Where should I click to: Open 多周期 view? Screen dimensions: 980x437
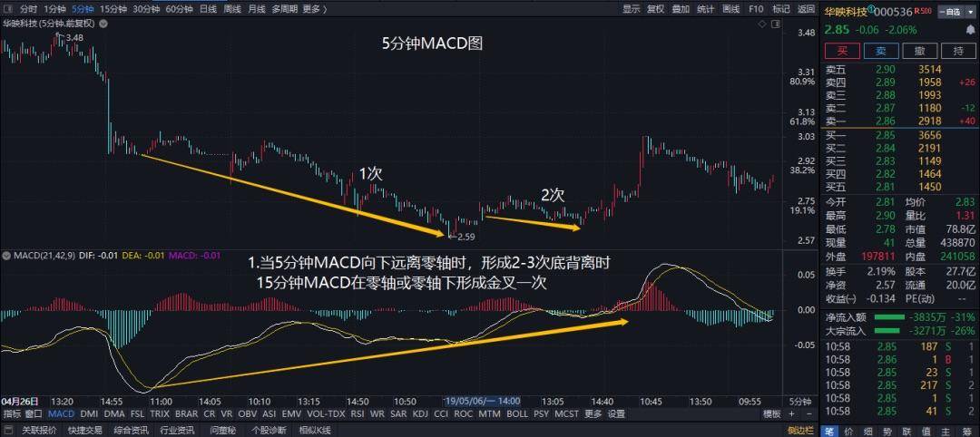[x=284, y=9]
